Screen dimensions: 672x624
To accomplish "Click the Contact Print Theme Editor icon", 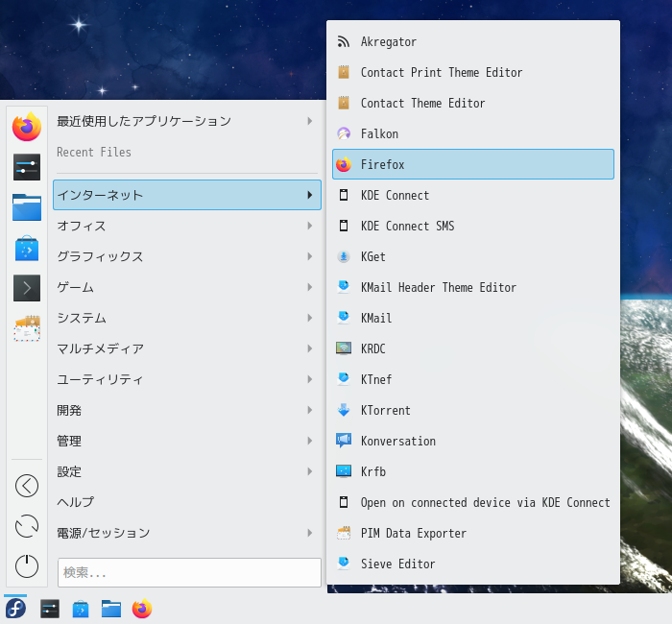I will 344,72.
